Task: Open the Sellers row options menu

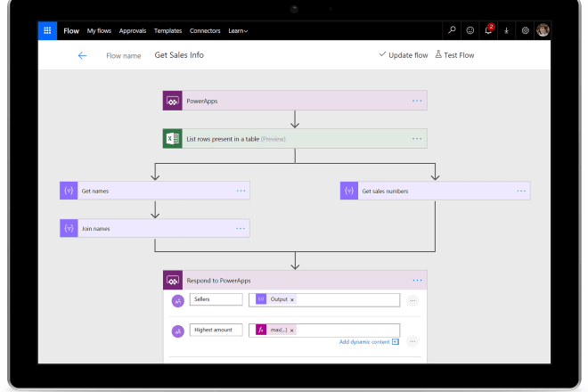Action: (x=412, y=300)
